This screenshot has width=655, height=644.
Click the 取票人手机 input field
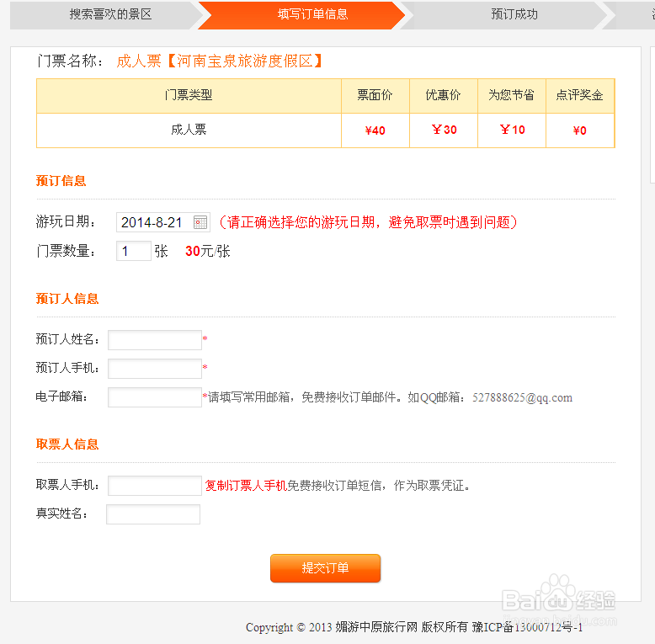click(155, 485)
